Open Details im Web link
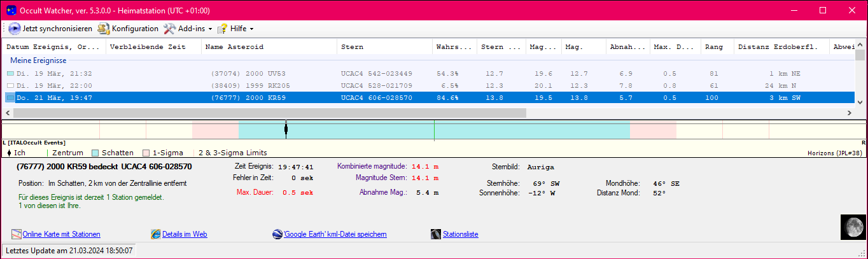Viewport: 868px width, 259px height. point(185,234)
